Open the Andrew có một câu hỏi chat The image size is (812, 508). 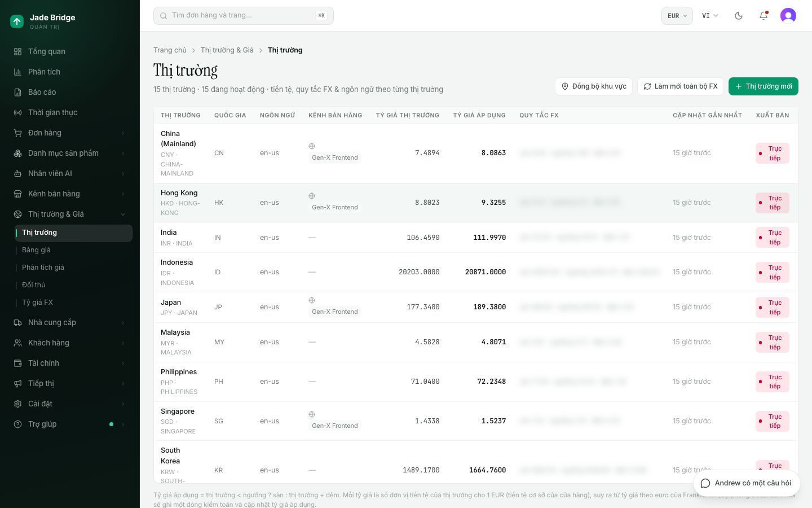(747, 483)
